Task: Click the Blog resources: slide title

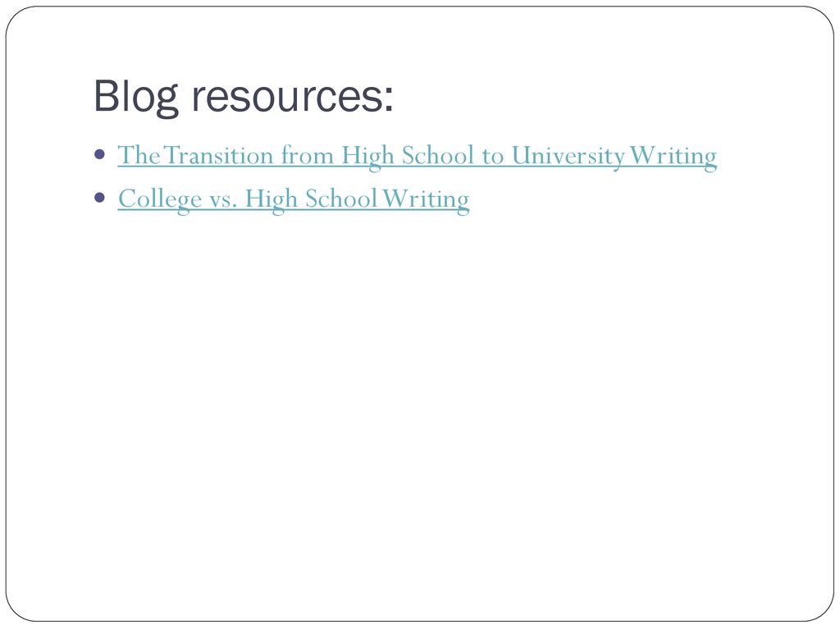Action: pos(243,97)
